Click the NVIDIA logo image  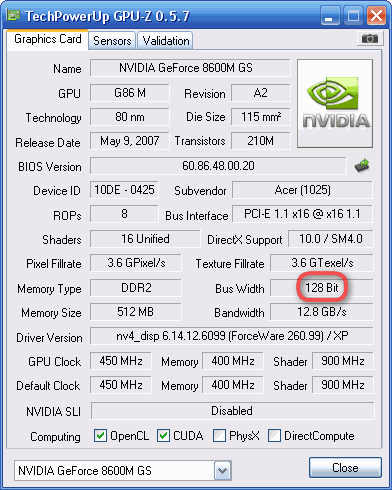click(335, 103)
